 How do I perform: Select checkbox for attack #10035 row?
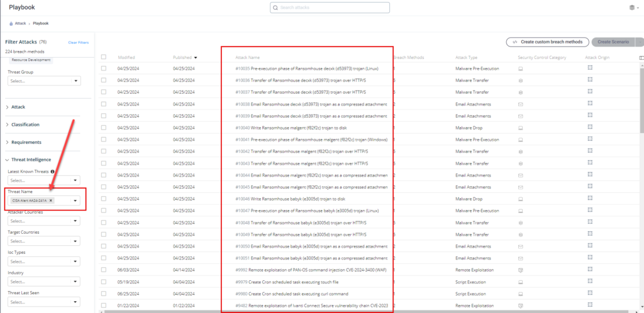click(104, 69)
